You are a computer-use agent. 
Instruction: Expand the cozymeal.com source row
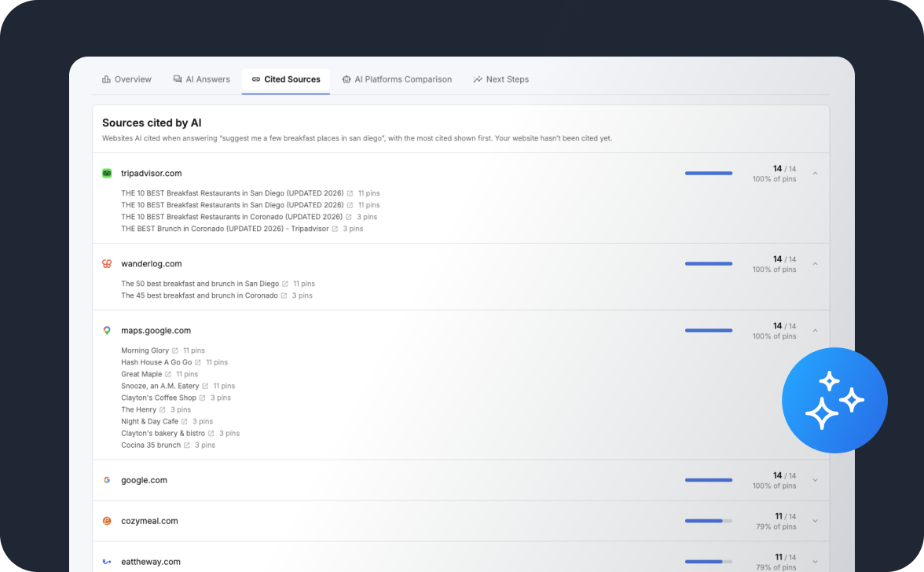(815, 521)
